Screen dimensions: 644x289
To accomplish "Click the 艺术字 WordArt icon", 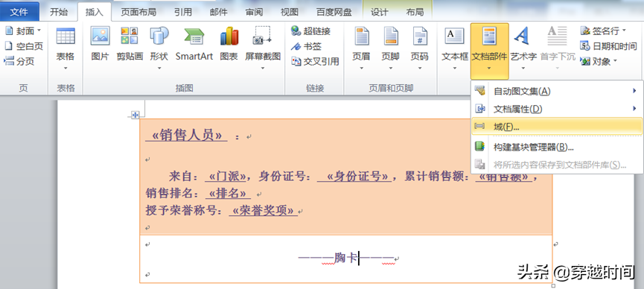I will [x=522, y=36].
